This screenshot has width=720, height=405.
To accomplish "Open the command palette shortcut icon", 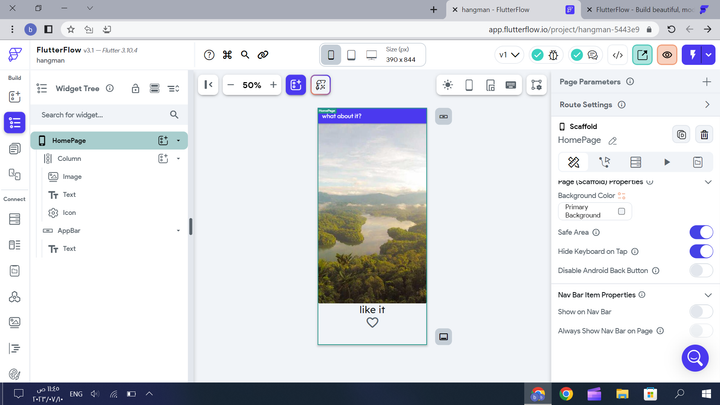I will 227,55.
